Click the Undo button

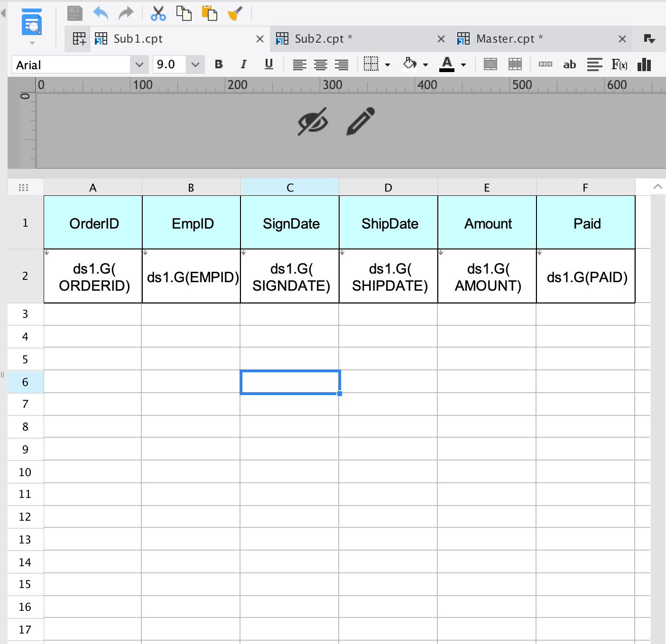[101, 13]
